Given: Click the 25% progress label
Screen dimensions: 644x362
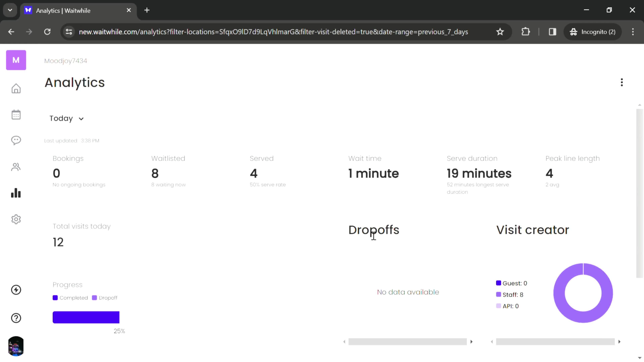Looking at the screenshot, I should [119, 331].
